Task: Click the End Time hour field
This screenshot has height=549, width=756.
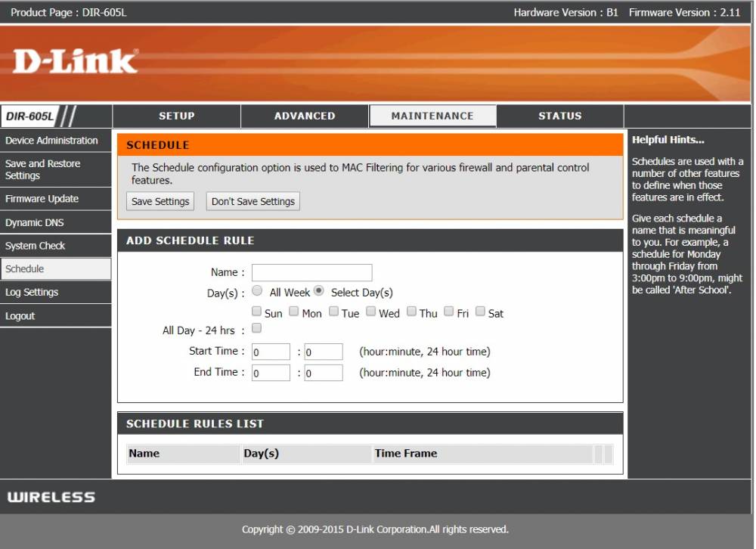Action: [x=271, y=373]
